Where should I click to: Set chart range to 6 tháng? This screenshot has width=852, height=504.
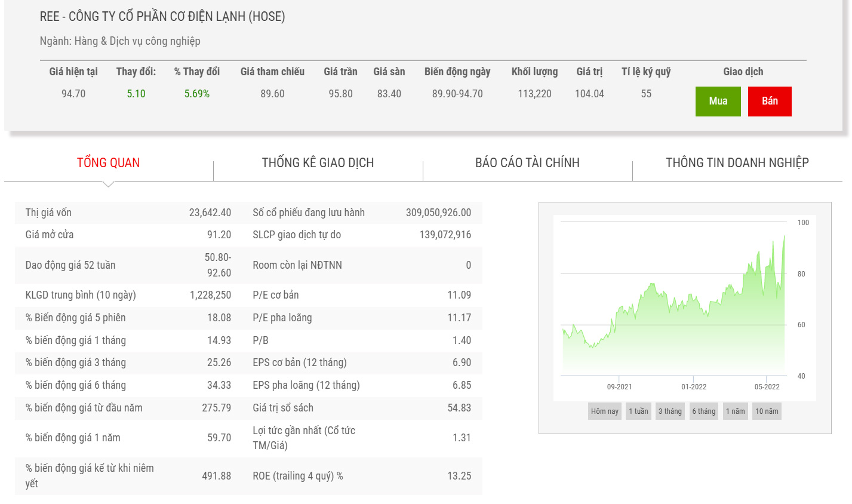pos(703,411)
